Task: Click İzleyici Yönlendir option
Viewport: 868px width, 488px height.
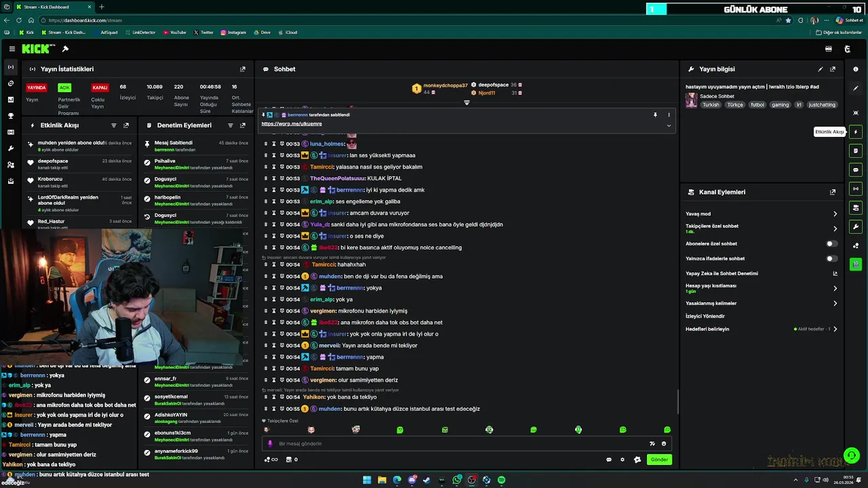Action: (705, 317)
